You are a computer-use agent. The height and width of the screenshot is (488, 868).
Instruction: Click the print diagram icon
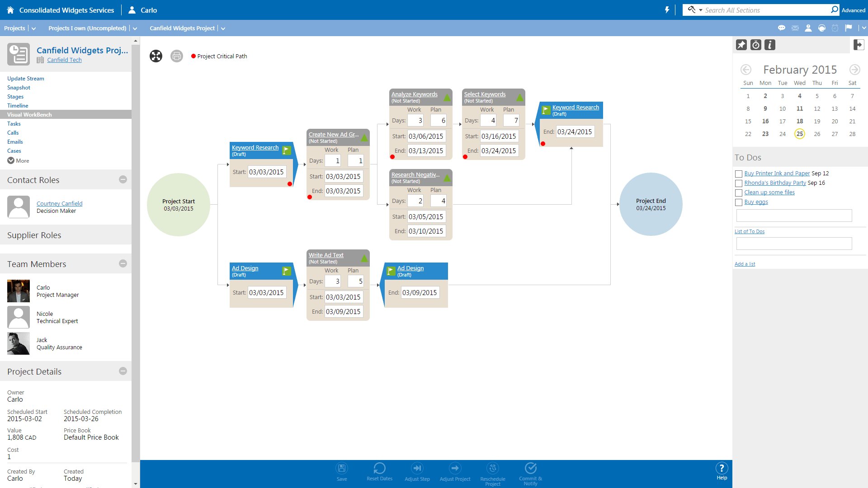[177, 56]
